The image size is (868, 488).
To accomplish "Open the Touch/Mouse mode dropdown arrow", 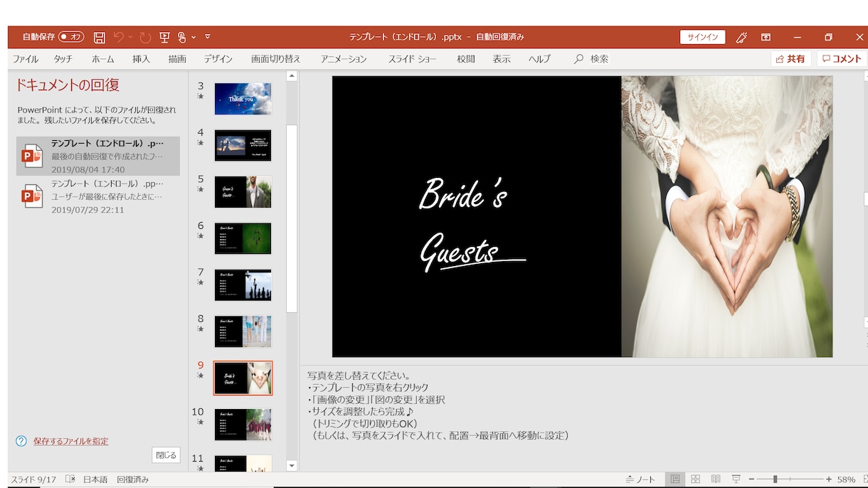I will click(x=194, y=37).
